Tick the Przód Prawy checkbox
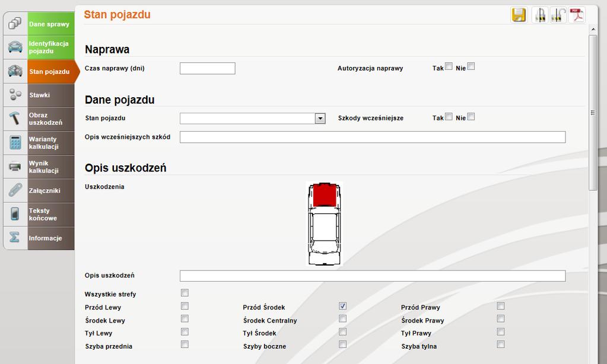Image resolution: width=607 pixels, height=364 pixels. coord(501,306)
